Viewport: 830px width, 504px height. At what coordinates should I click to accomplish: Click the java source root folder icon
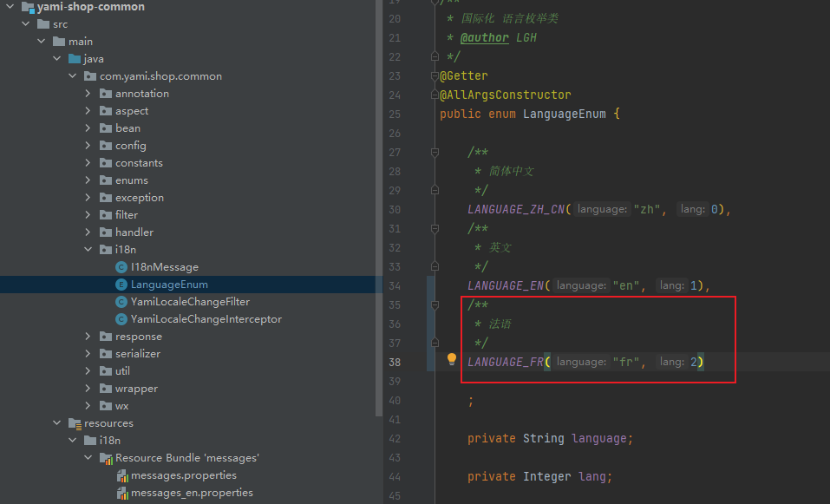75,59
